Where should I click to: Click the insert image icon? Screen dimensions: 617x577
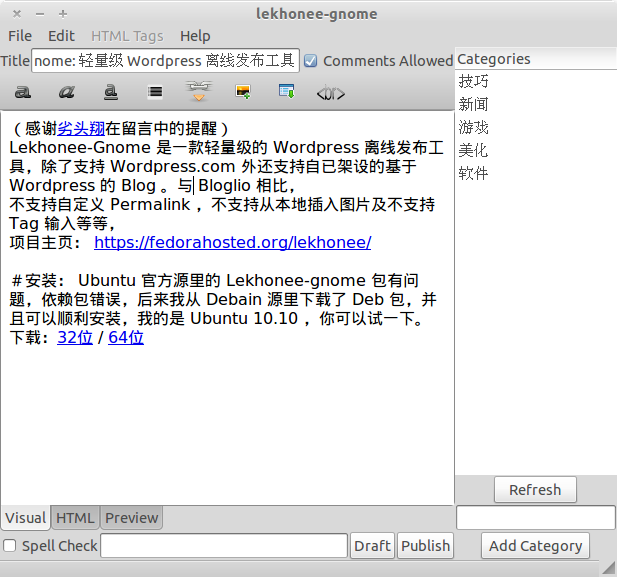(x=243, y=92)
